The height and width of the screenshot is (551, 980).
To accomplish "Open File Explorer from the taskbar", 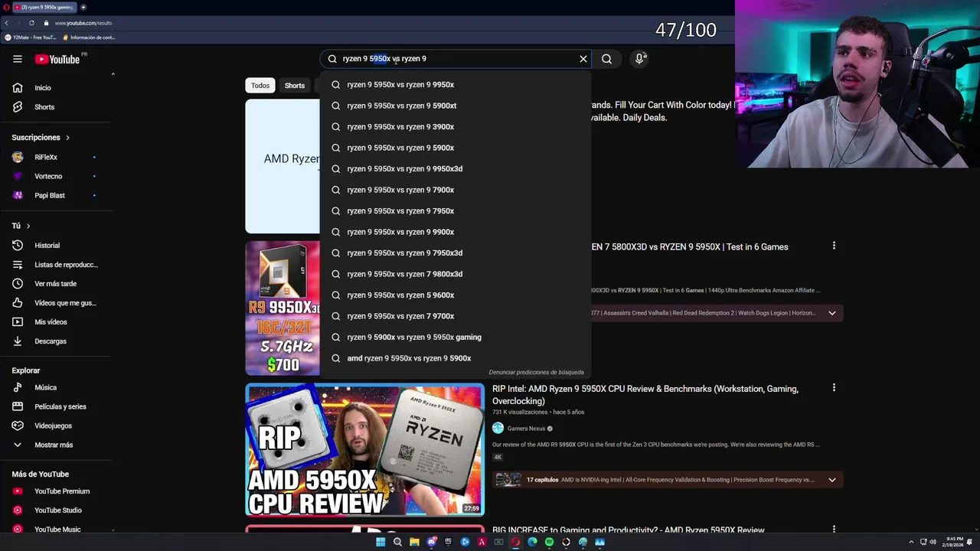I will click(x=414, y=542).
